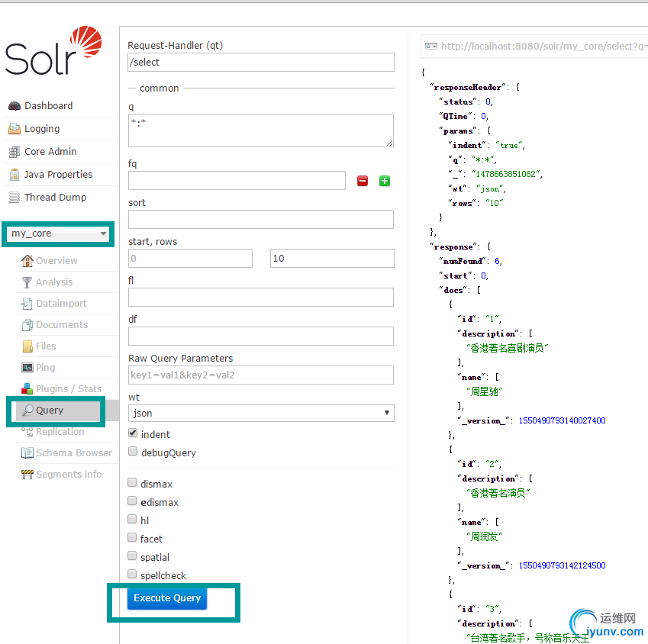The width and height of the screenshot is (648, 644).
Task: Open Java Properties page
Action: coord(58,175)
